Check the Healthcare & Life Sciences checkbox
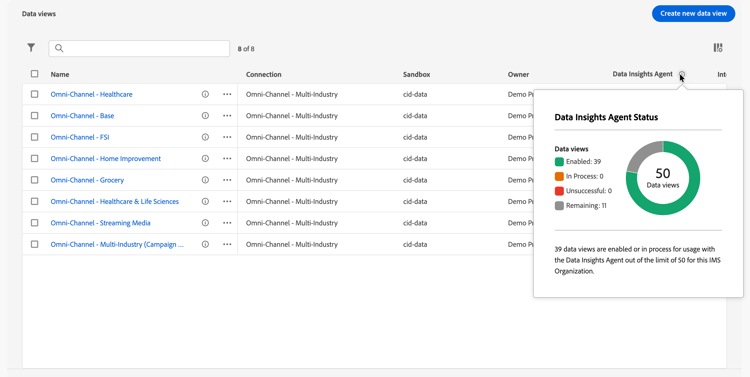The height and width of the screenshot is (377, 750). (x=34, y=201)
